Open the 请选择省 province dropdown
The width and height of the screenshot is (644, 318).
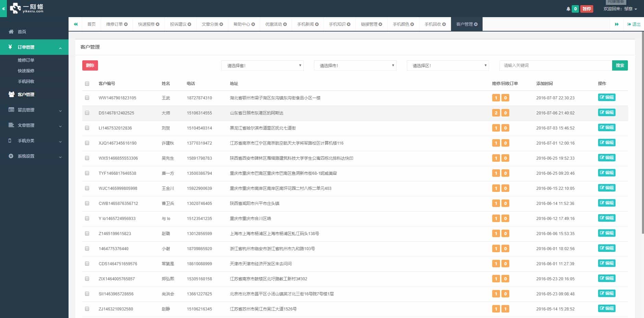click(262, 65)
